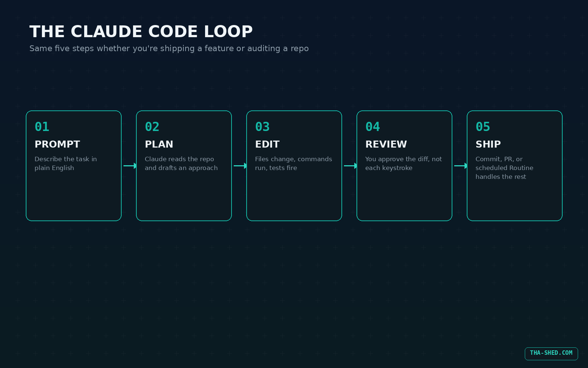
Task: Click the title 'THE CLAUDE CODE LOOP'
Action: pos(141,32)
